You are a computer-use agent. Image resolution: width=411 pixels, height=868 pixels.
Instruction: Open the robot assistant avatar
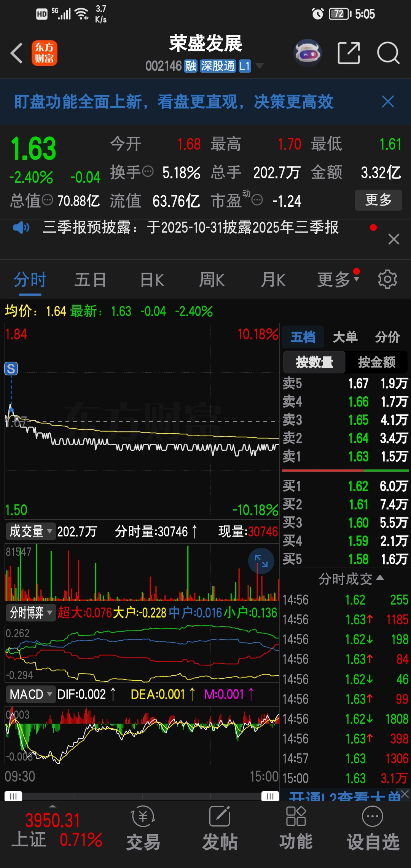[x=307, y=53]
